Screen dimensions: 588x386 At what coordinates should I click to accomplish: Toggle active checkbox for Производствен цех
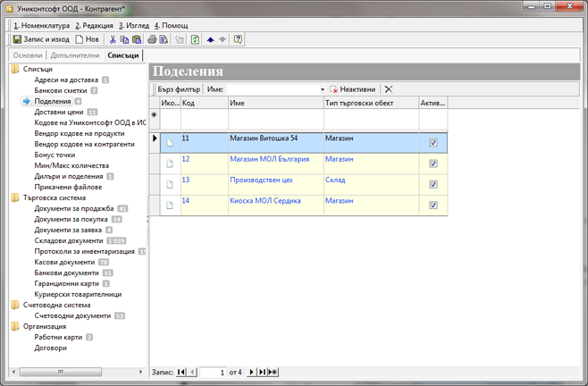tap(433, 184)
